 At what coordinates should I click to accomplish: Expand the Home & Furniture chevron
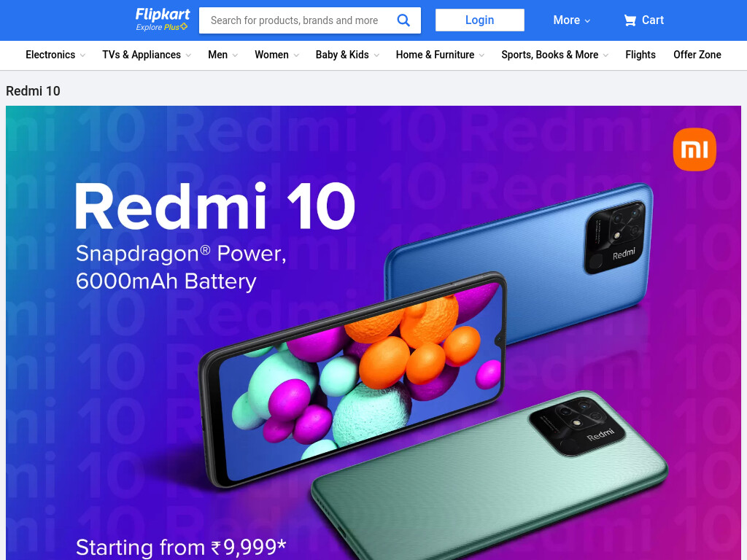coord(481,55)
